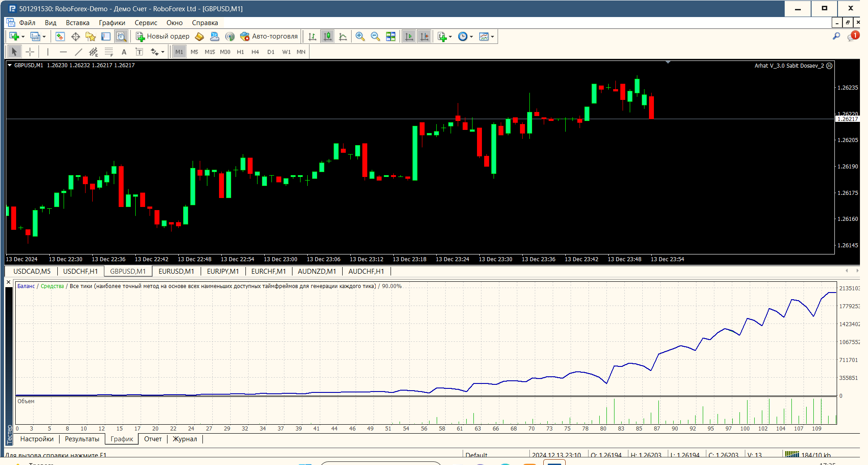This screenshot has height=465, width=868.
Task: Open the Navigator panel star-folder icon
Action: (90, 36)
